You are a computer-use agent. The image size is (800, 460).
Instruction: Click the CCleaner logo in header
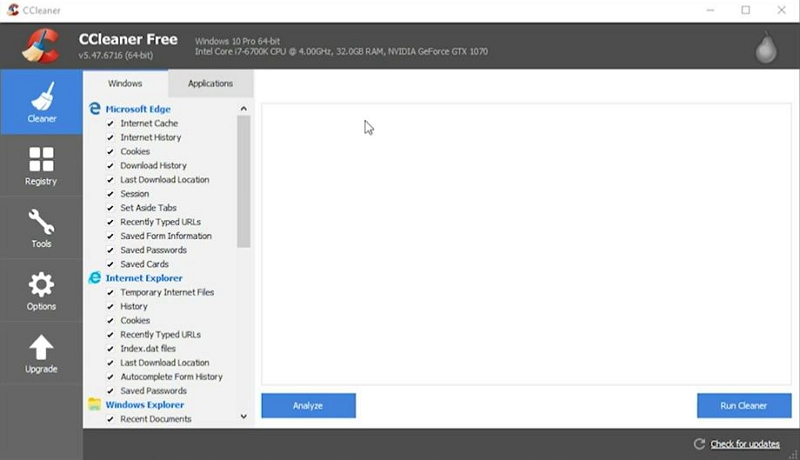pyautogui.click(x=41, y=45)
